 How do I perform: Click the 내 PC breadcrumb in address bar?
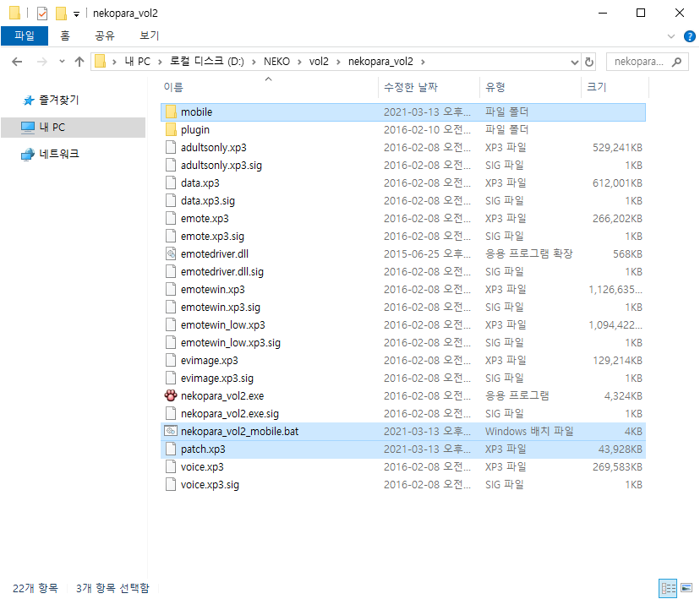(138, 62)
